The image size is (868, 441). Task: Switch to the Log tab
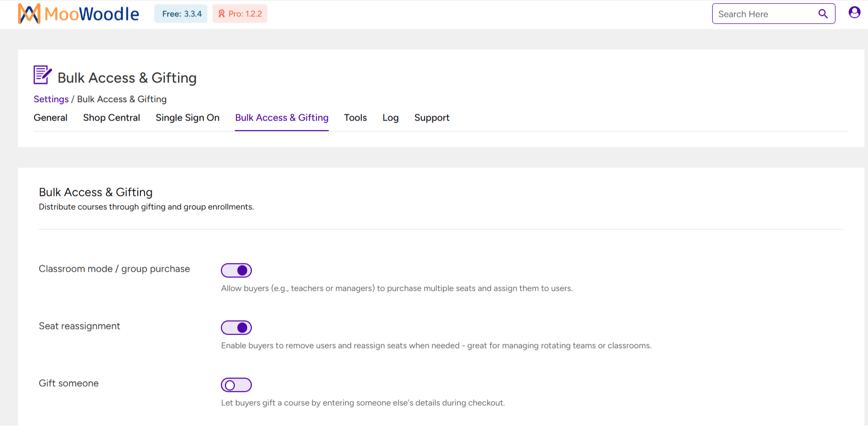click(x=391, y=118)
